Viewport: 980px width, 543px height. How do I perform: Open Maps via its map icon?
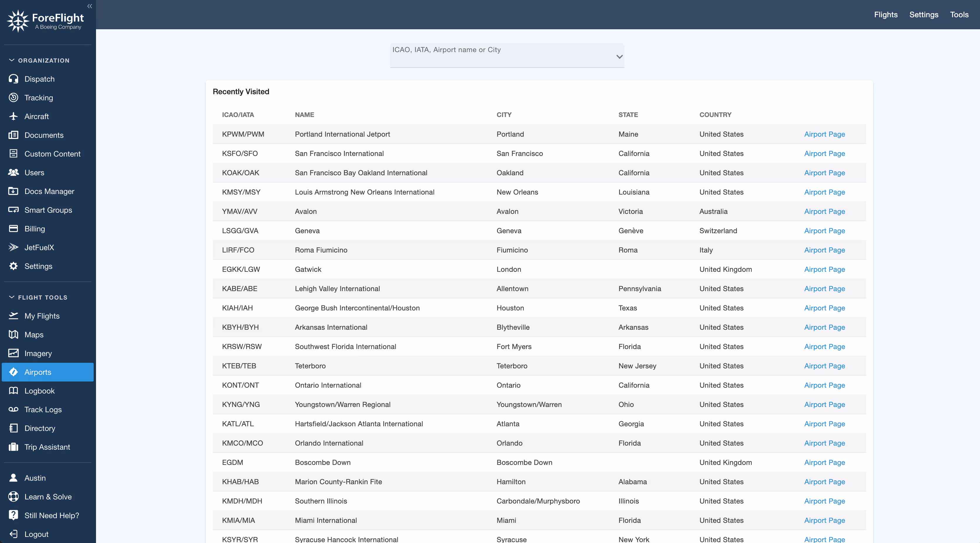tap(13, 334)
